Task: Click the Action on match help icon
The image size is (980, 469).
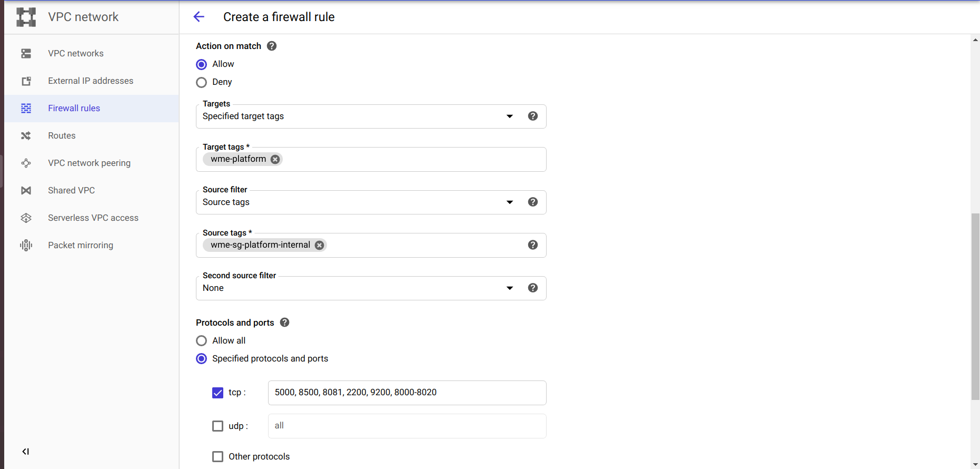Action: tap(272, 46)
